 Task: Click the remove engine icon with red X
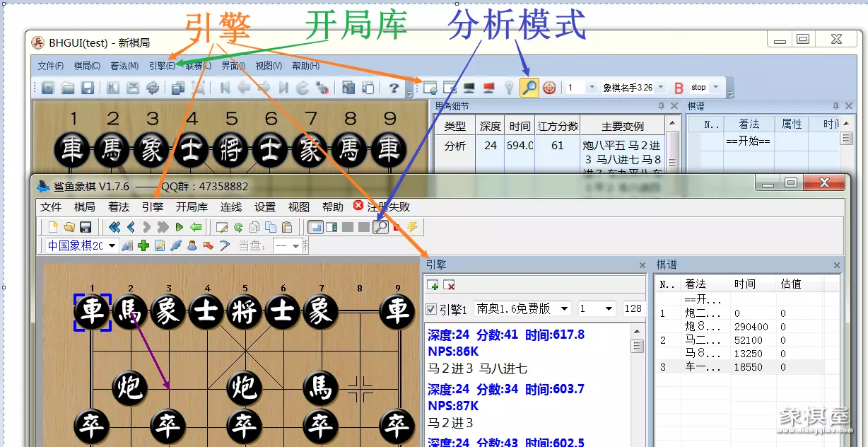point(448,285)
